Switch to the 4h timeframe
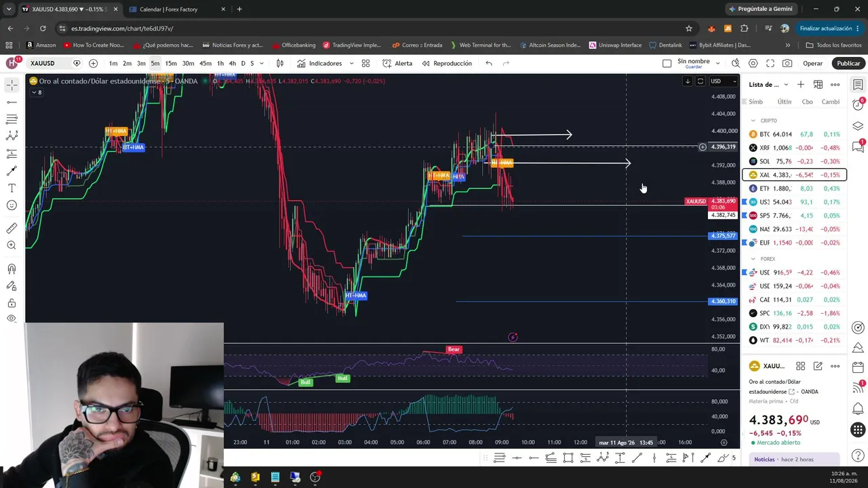Image resolution: width=868 pixels, height=488 pixels. (232, 63)
